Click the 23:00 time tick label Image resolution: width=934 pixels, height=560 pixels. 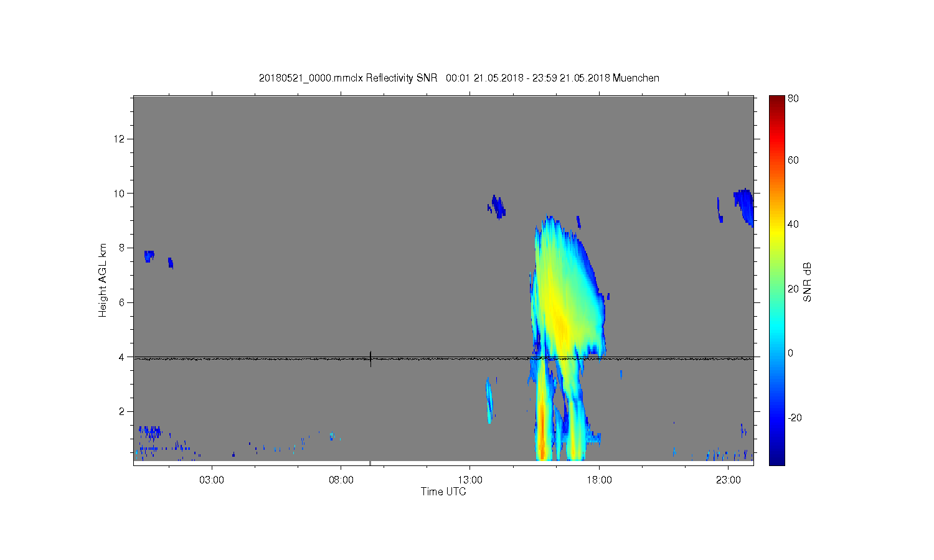pyautogui.click(x=729, y=480)
